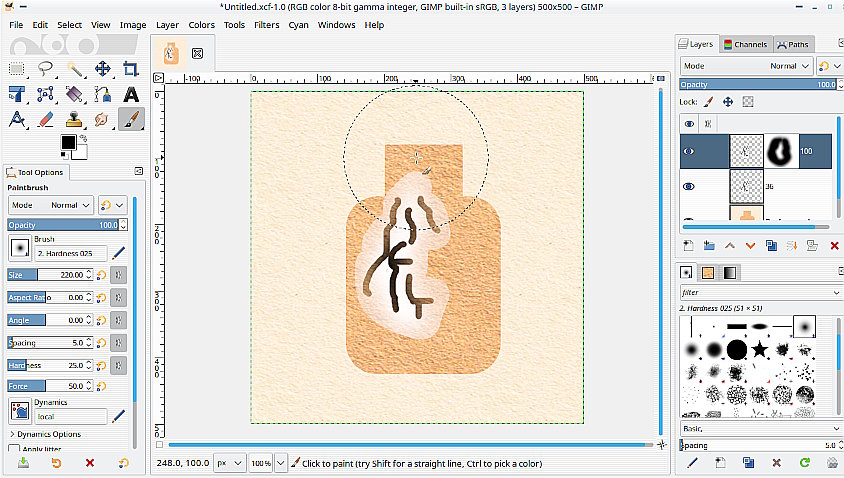Screen dimensions: 844x478
Task: Hide the second layer using eye icon
Action: tap(689, 186)
